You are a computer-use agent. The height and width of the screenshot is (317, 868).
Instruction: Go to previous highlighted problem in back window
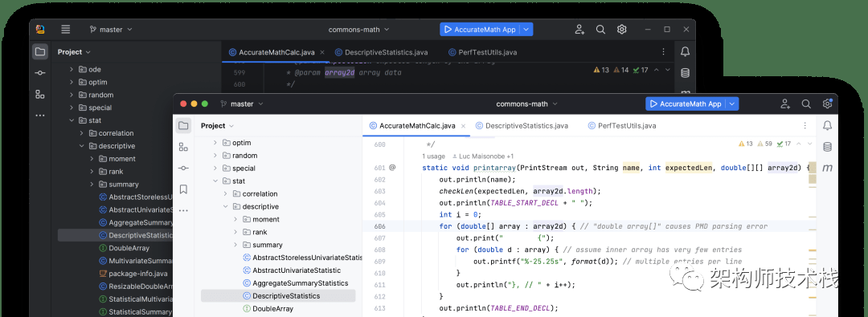click(657, 70)
